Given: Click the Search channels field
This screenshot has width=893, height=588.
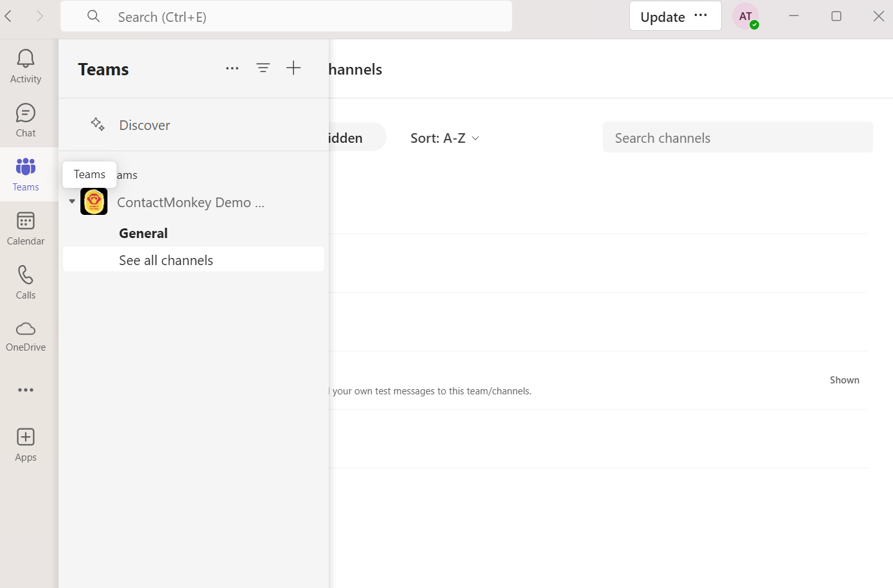Looking at the screenshot, I should click(x=737, y=137).
